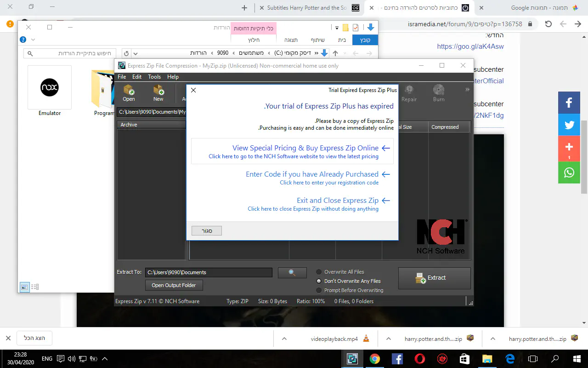Screen dimensions: 588x368
Task: Click Opera icon in the taskbar
Action: [x=419, y=359]
